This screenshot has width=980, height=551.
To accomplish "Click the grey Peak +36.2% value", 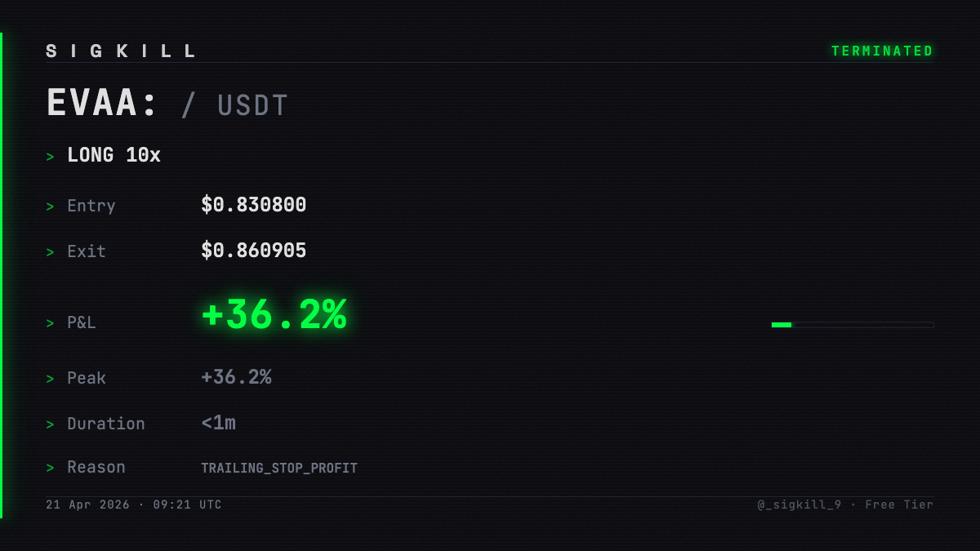I will pyautogui.click(x=236, y=377).
